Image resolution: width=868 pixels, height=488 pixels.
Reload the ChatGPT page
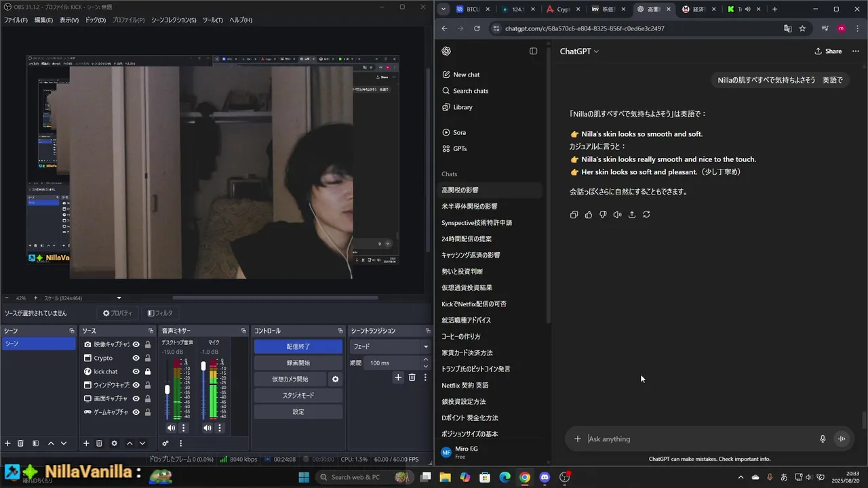click(477, 28)
